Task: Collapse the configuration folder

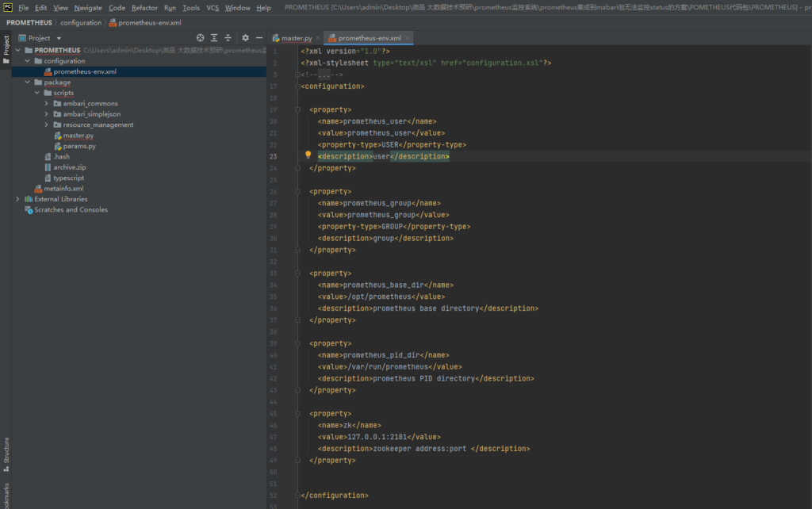Action: tap(28, 61)
